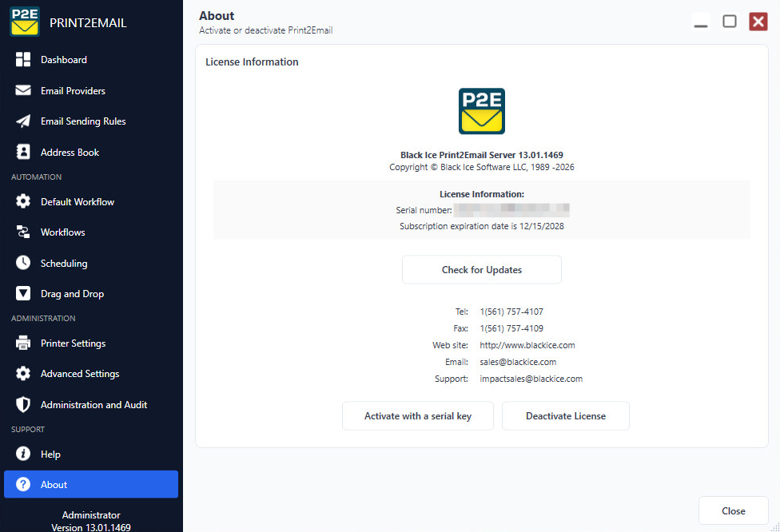The image size is (780, 532).
Task: Go to Advanced Settings
Action: [91, 374]
